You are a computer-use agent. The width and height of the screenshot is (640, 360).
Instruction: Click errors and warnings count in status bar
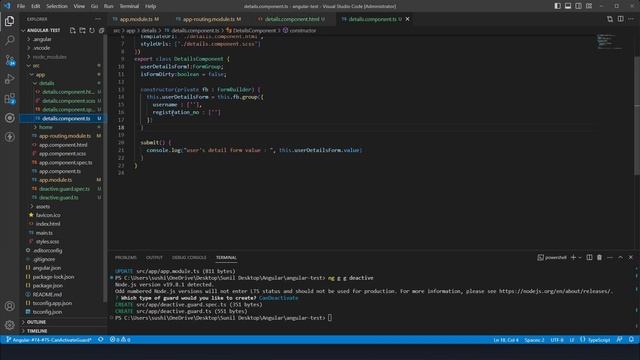pos(120,340)
